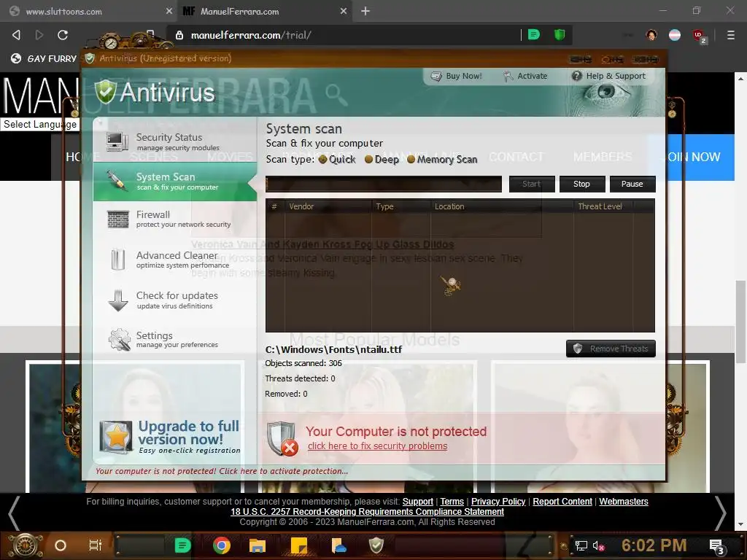This screenshot has width=747, height=560.
Task: Click the gold star upgrade icon
Action: pos(116,437)
